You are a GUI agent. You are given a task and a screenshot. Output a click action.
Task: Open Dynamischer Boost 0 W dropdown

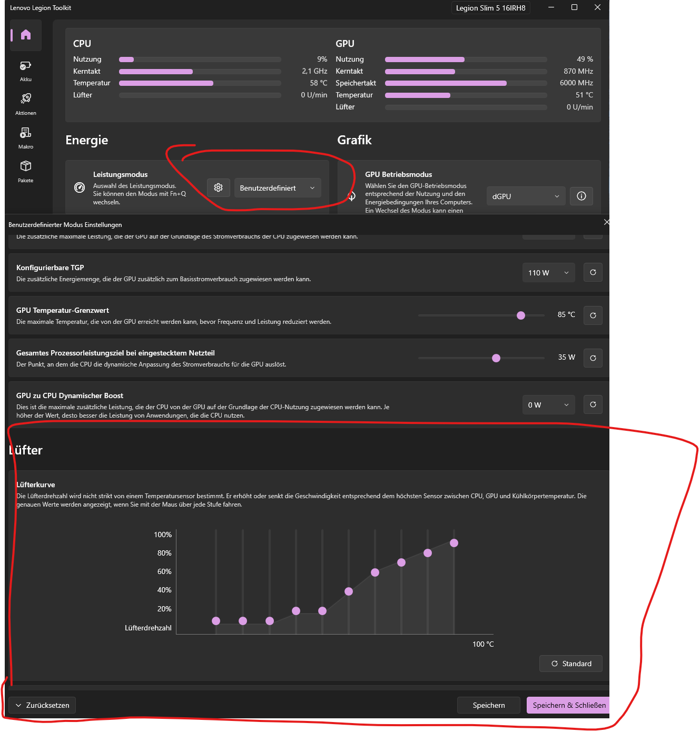(548, 404)
